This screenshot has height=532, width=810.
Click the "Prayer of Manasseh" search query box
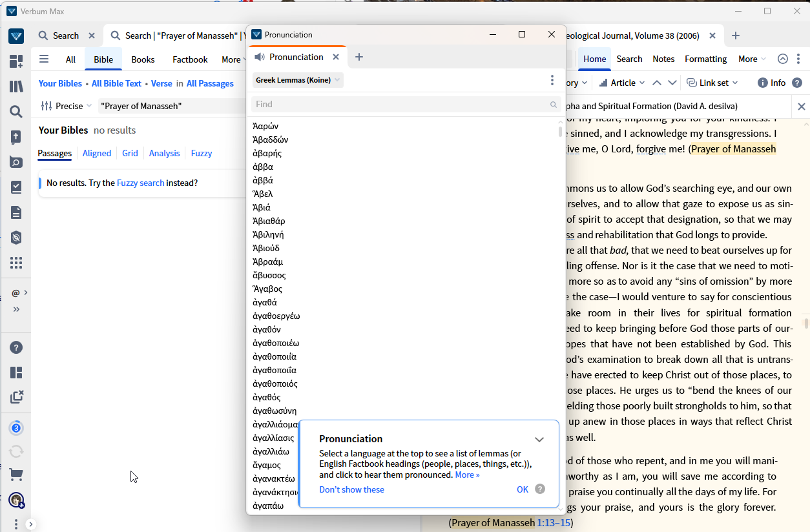[171, 106]
